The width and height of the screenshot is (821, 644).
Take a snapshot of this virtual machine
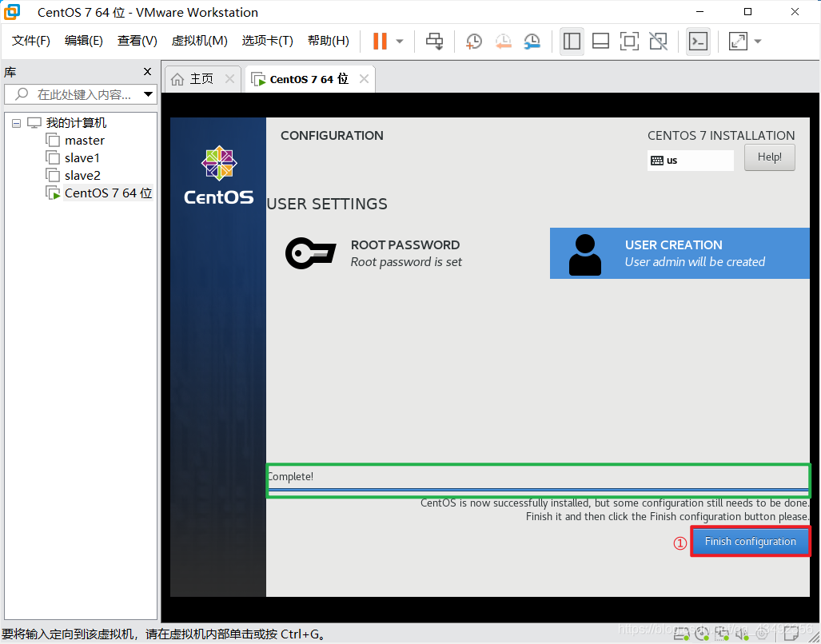click(x=473, y=42)
